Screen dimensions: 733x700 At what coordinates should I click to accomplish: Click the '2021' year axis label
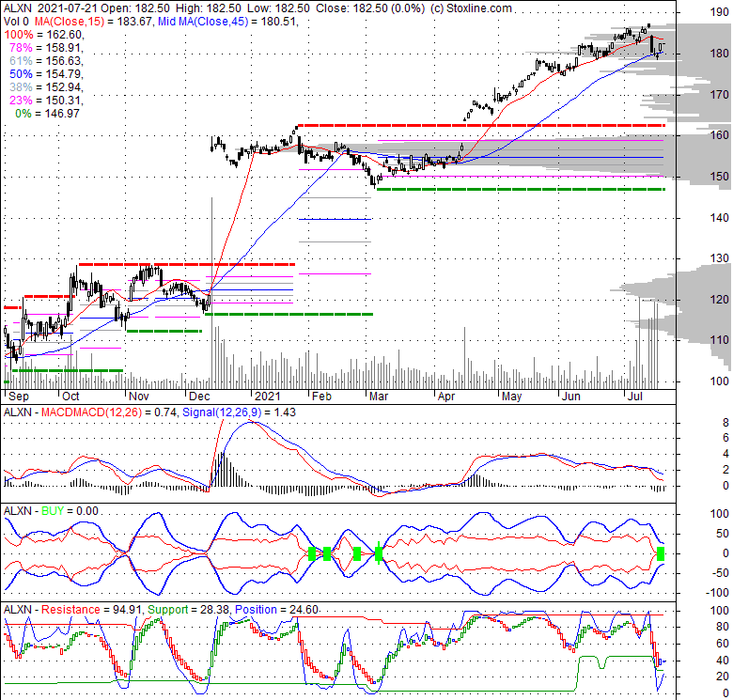tap(268, 397)
